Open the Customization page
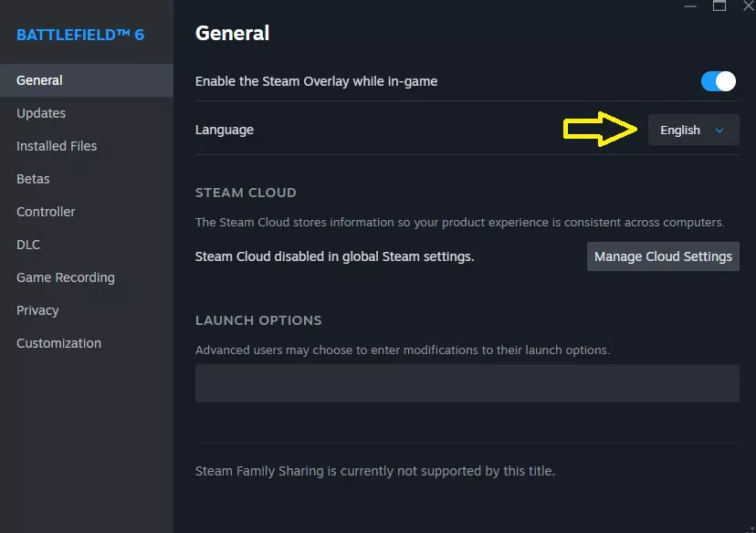756x533 pixels. [87, 343]
